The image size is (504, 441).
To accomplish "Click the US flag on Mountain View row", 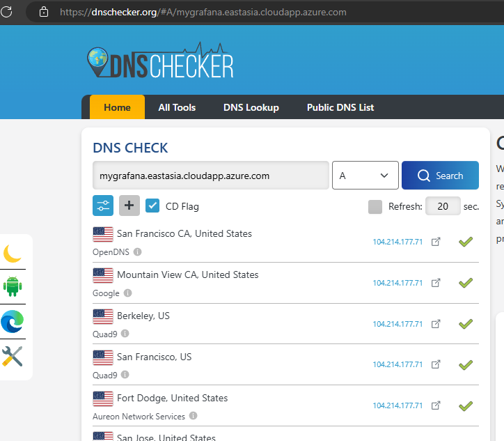I will pyautogui.click(x=103, y=275).
